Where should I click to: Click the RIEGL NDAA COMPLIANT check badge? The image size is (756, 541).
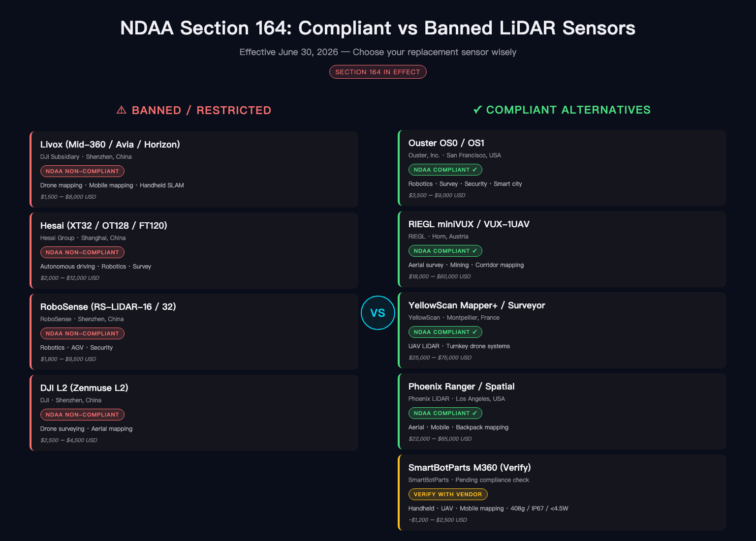click(x=445, y=251)
